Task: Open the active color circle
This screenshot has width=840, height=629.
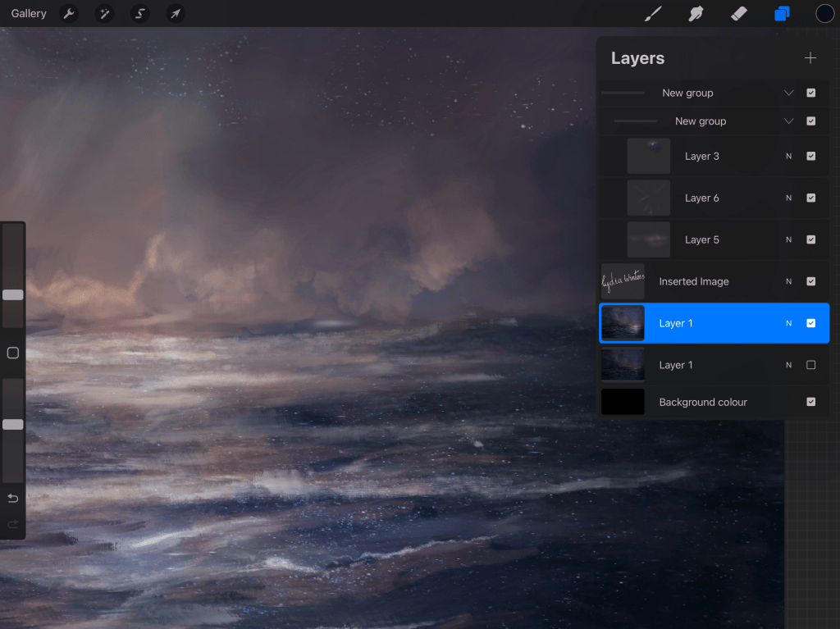Action: point(824,14)
